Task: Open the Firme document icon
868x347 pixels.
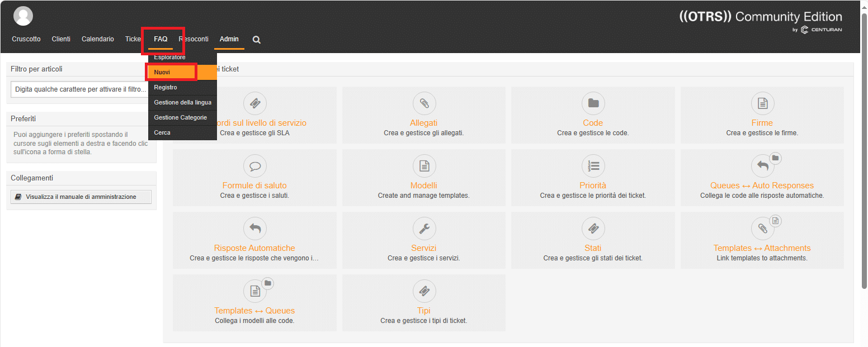Action: coord(762,103)
